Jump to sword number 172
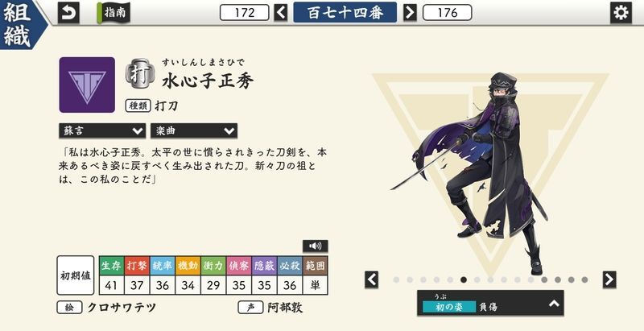Viewport: 644px width, 331px height. (x=245, y=13)
